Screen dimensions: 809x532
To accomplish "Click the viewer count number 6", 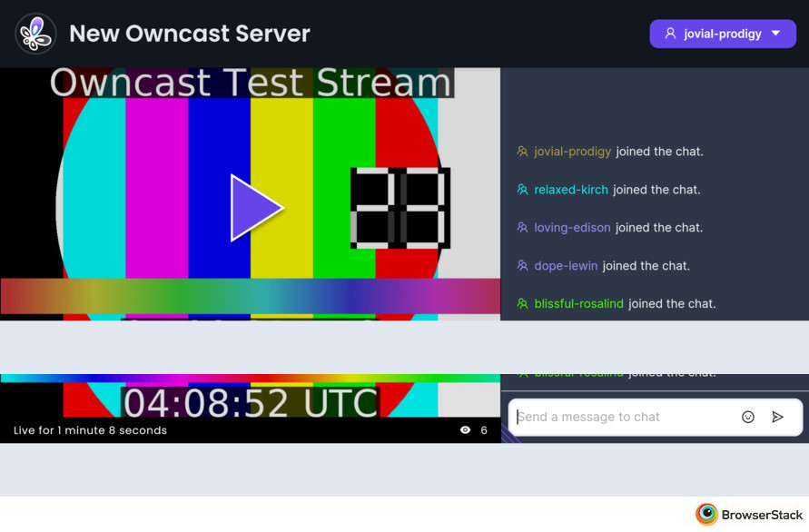I will 483,430.
